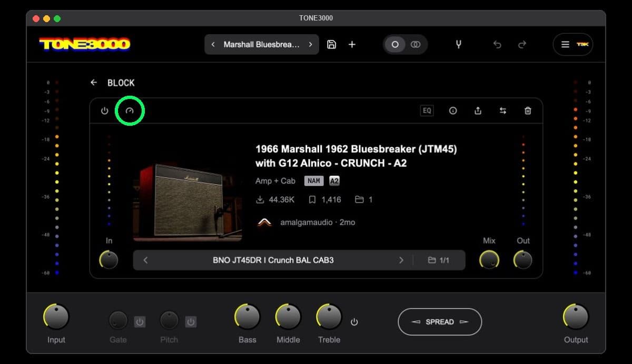Screen dimensions: 632x364
Task: Click the 1966 Marshall 1962 Bluesbreaker title
Action: pyautogui.click(x=356, y=156)
